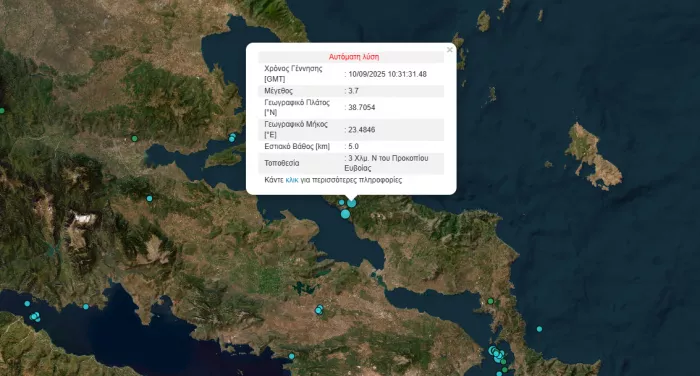The image size is (700, 376).
Task: Open the green marker inland west of the Malian Gulf
Action: [x=134, y=138]
